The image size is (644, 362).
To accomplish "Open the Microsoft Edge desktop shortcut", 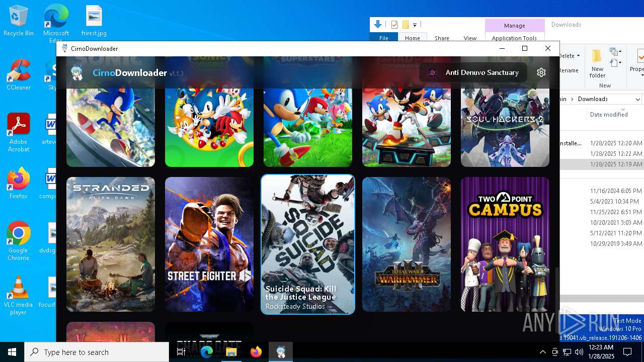I will [x=56, y=24].
